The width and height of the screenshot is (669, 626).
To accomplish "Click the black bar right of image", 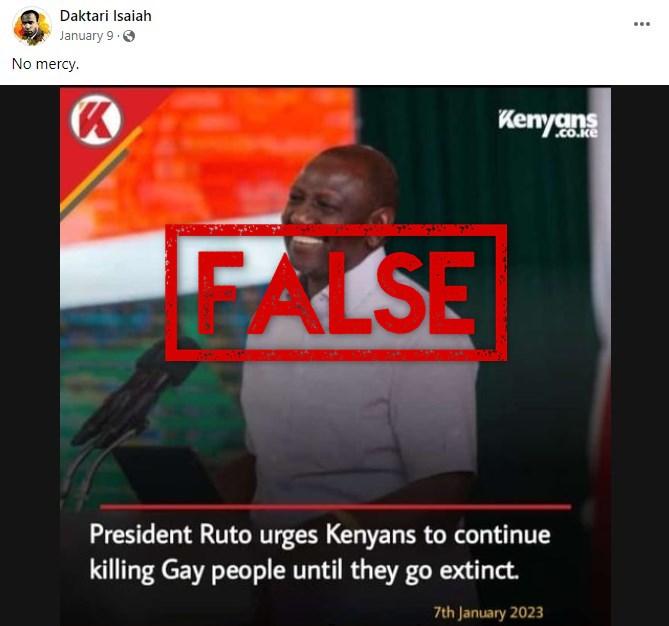I will point(640,355).
